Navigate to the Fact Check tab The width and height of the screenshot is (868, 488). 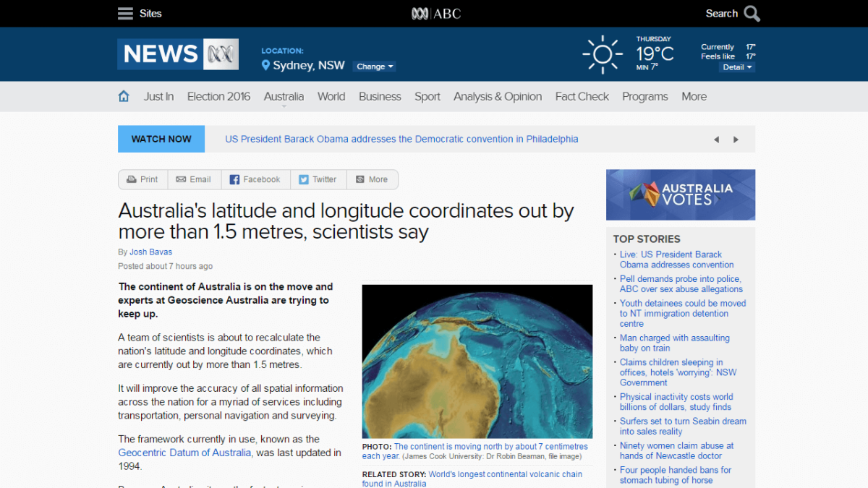click(x=582, y=96)
